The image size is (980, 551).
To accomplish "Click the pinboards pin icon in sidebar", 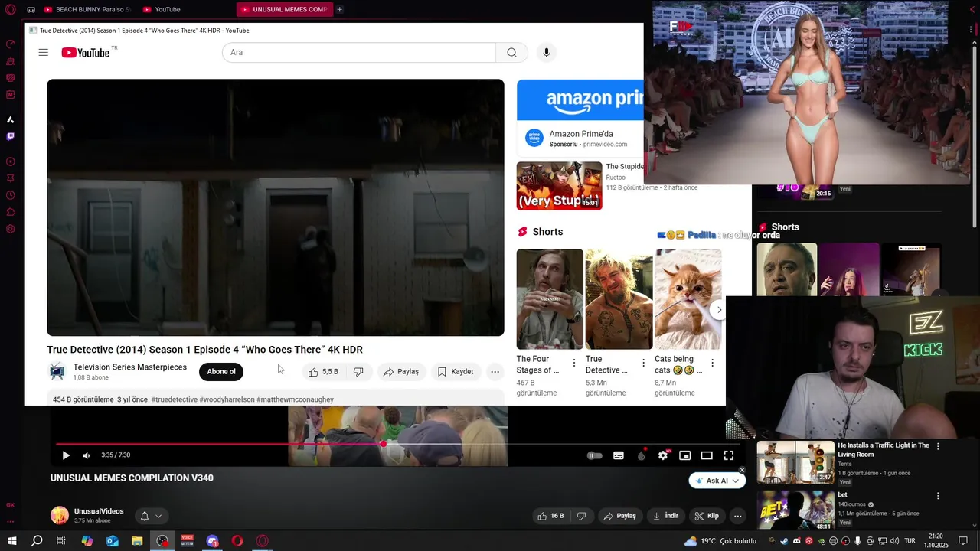I will pyautogui.click(x=11, y=178).
